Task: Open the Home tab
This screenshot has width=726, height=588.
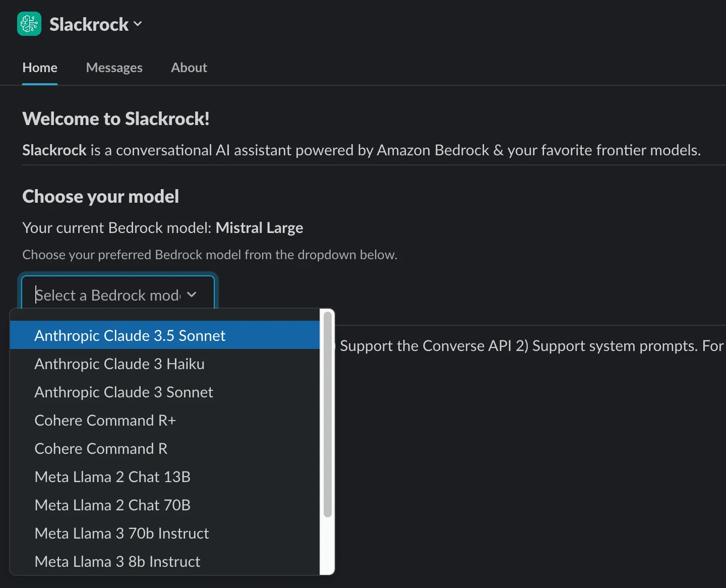Action: pyautogui.click(x=40, y=68)
